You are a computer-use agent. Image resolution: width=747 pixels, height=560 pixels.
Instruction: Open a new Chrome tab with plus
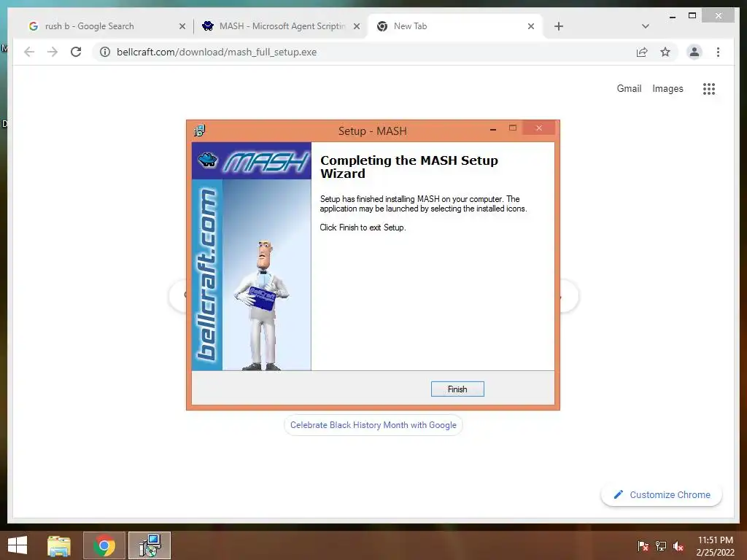[x=559, y=27]
